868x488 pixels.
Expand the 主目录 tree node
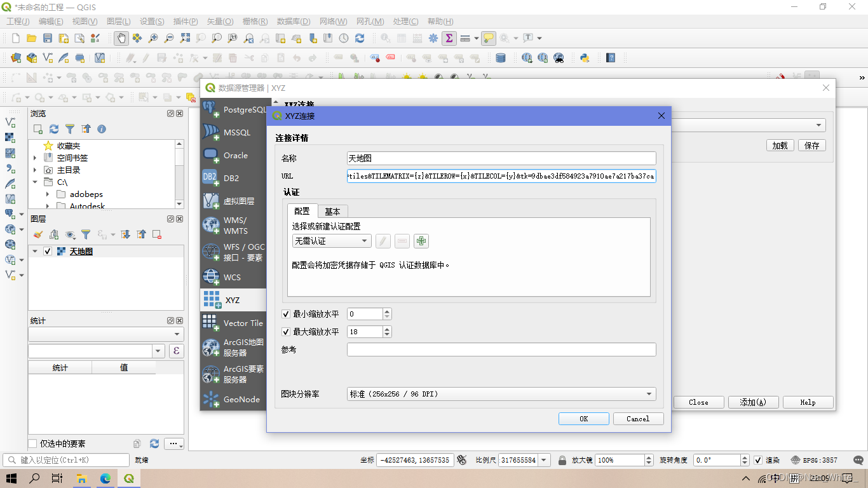tap(35, 170)
